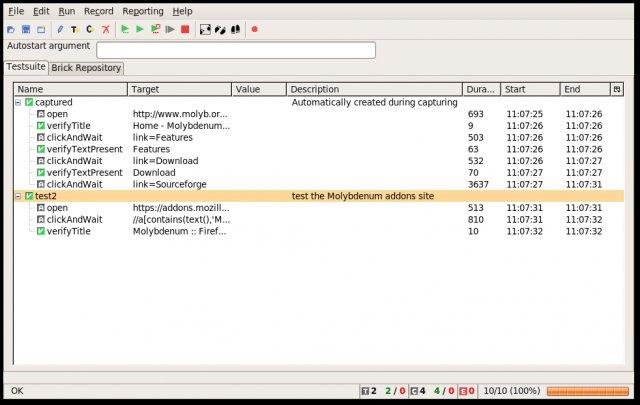Click the Description column header
This screenshot has height=405, width=640.
pyautogui.click(x=375, y=89)
